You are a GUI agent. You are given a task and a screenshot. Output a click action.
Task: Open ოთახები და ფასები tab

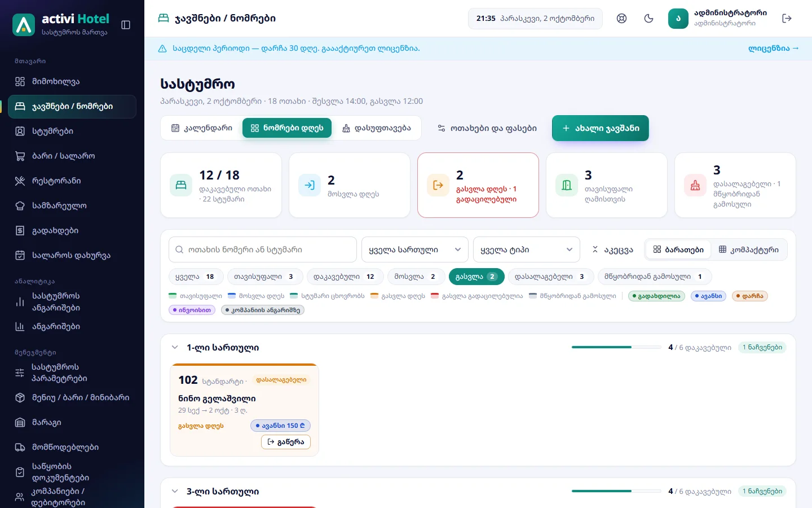(487, 128)
